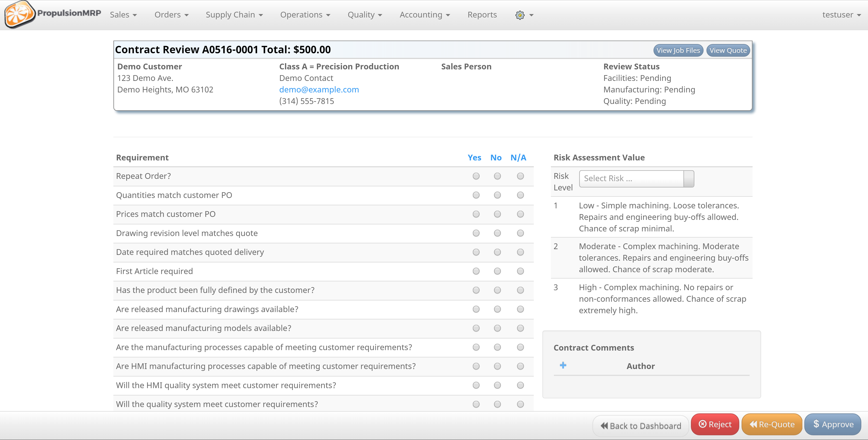The image size is (868, 440).
Task: Select Yes for Repeat Order
Action: [x=476, y=176]
